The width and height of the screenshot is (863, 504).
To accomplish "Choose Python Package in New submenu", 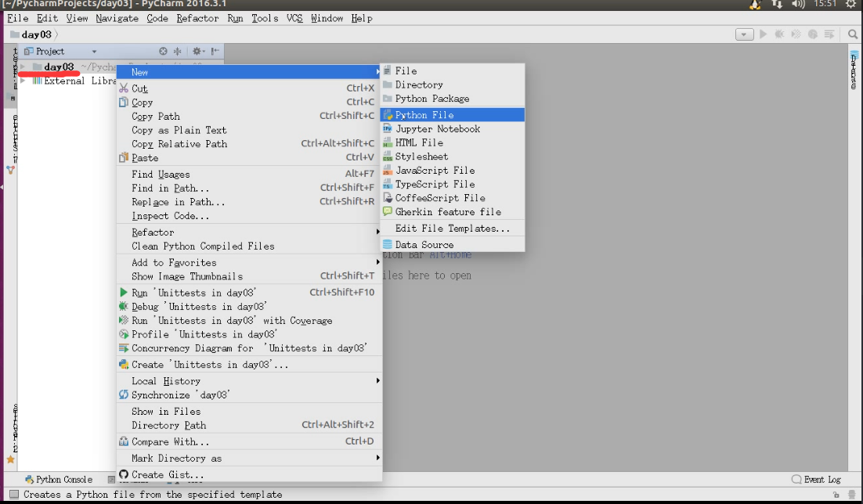I will click(x=452, y=99).
